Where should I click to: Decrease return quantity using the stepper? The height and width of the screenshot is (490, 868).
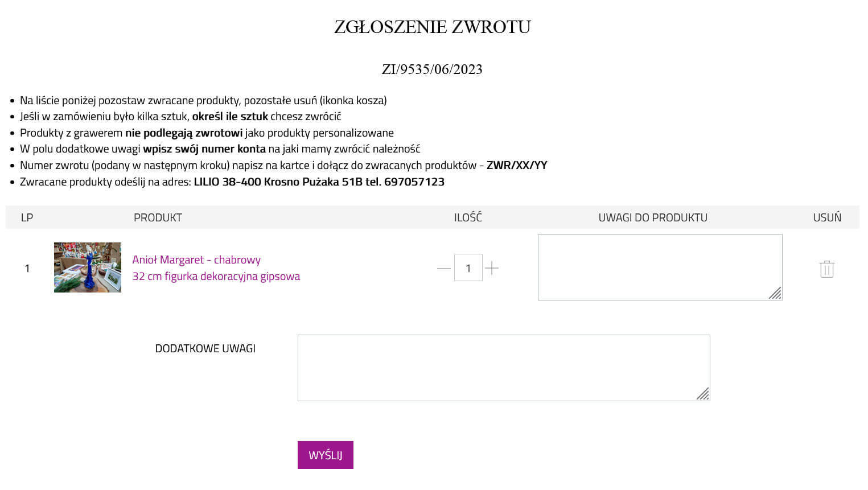(443, 267)
